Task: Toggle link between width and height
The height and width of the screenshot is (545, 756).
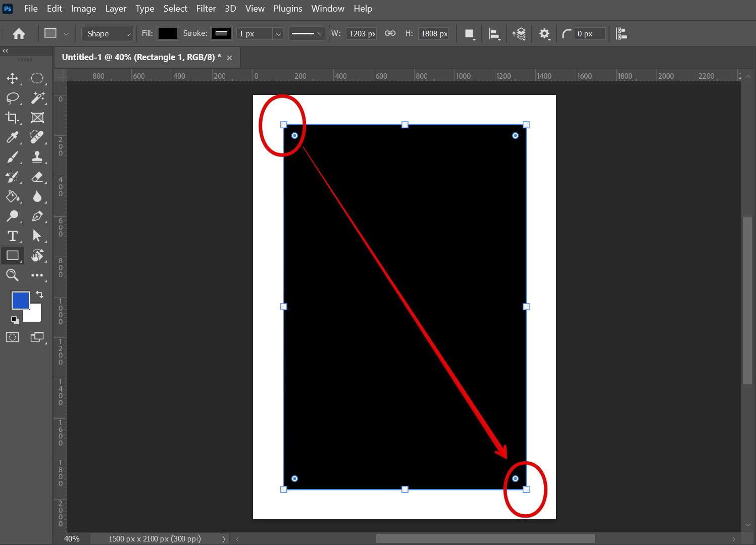Action: [390, 33]
